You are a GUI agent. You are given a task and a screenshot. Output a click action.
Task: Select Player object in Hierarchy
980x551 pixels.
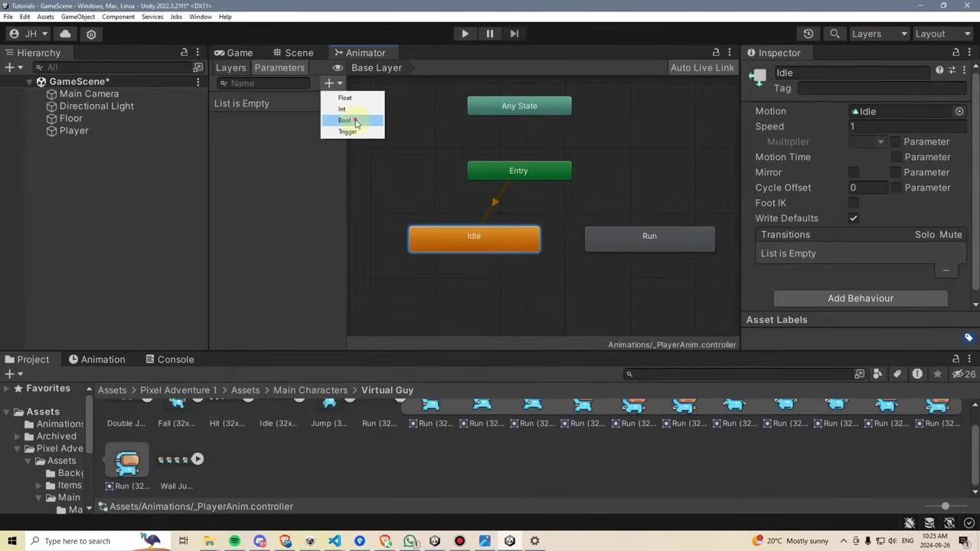point(73,130)
